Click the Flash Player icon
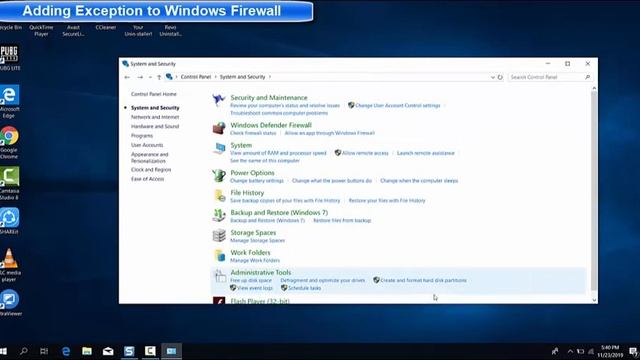Viewport: 640px width, 360px height. [x=219, y=300]
